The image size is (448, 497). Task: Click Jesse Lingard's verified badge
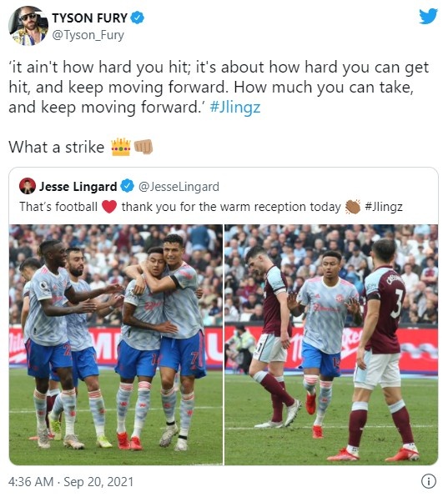click(128, 186)
